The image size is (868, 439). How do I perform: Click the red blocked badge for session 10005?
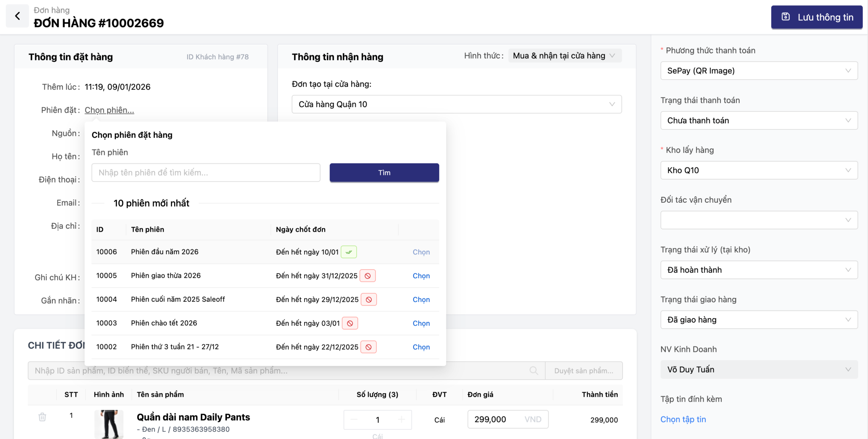tap(368, 276)
